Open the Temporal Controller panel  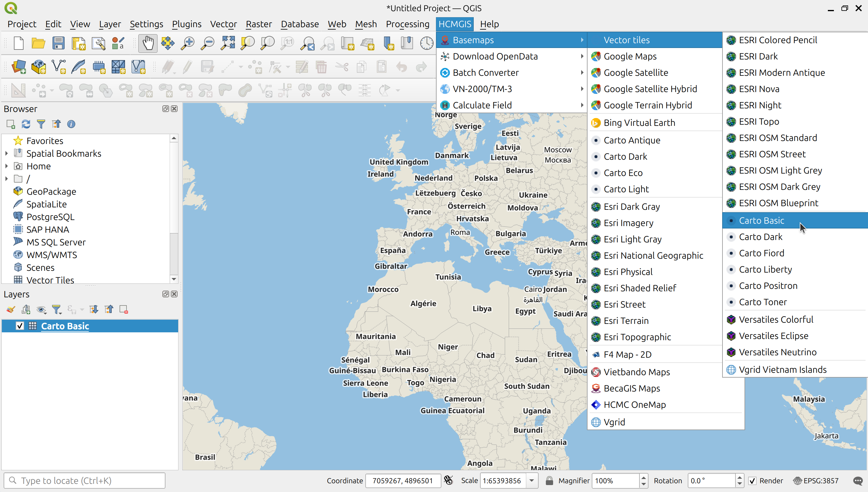click(427, 43)
